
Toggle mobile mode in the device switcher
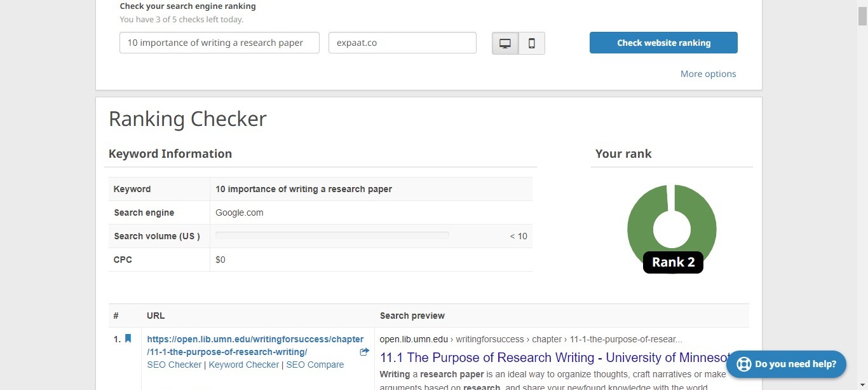(x=531, y=43)
